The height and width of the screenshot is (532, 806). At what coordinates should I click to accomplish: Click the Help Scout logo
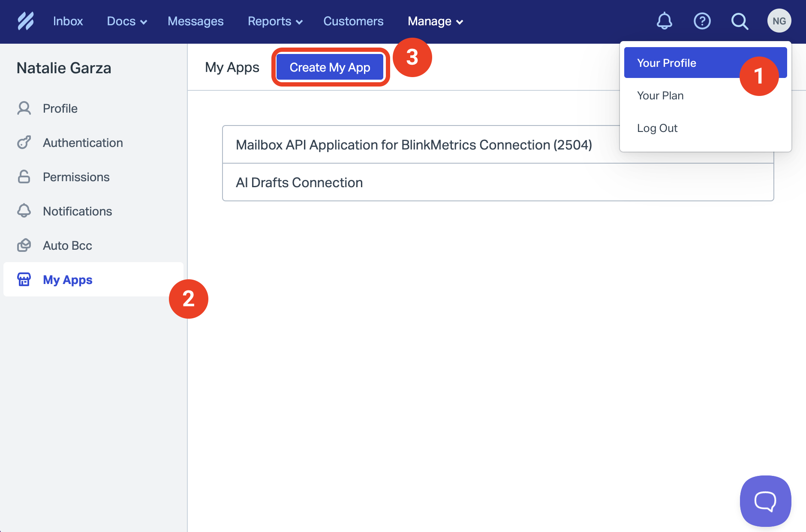click(x=26, y=21)
